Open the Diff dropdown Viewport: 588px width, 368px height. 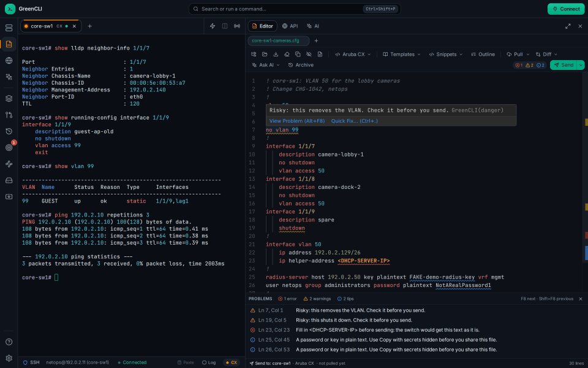tap(547, 54)
